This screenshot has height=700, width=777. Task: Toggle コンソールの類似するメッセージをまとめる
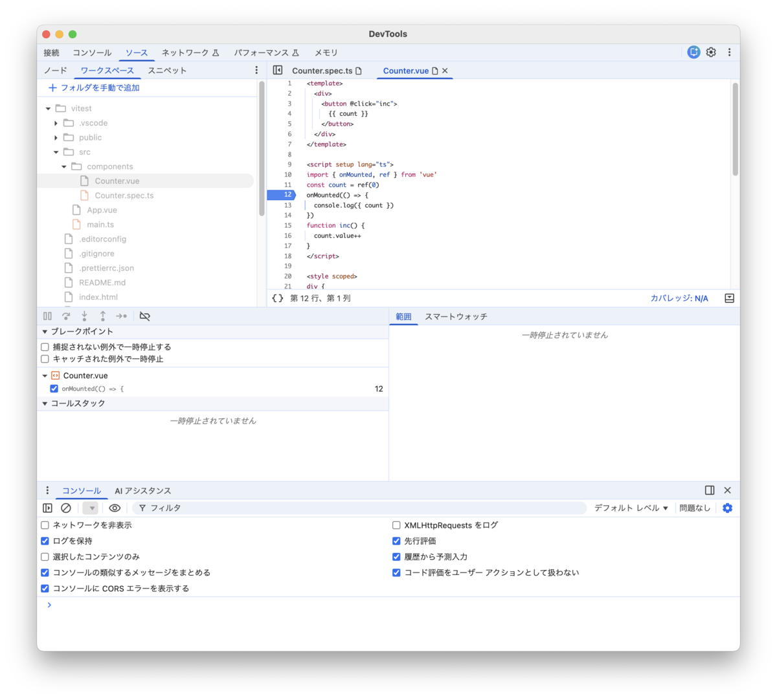coord(45,572)
